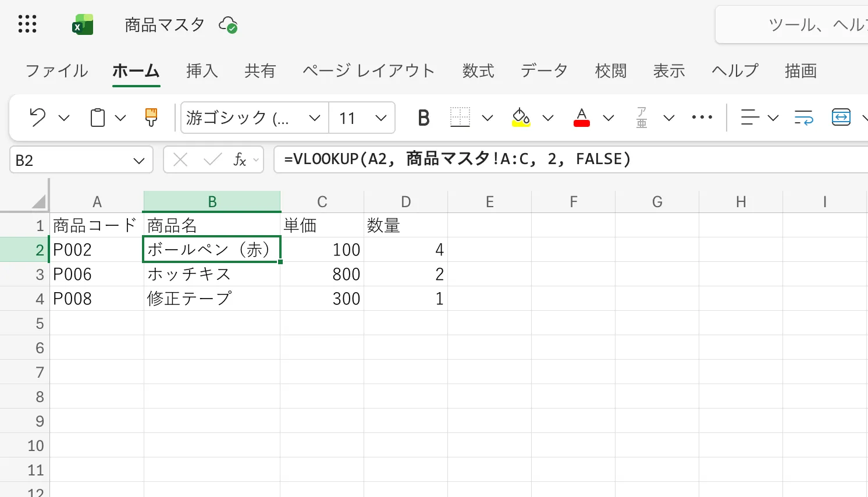Click the Undo arrow icon
Screen dimensions: 868x497
tap(38, 118)
